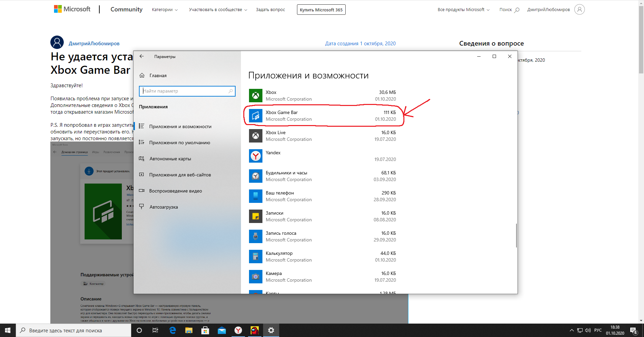
Task: Click the Among Us game icon on the taskbar
Action: pyautogui.click(x=255, y=330)
